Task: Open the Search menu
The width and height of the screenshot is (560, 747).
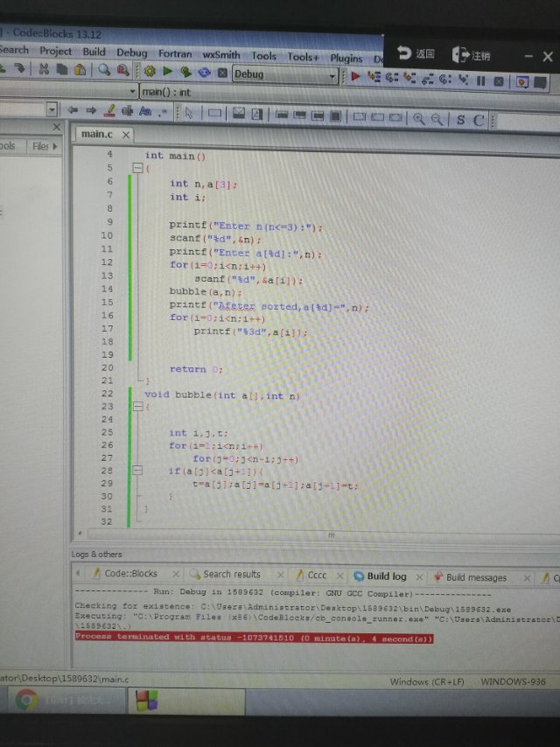Action: (14, 50)
